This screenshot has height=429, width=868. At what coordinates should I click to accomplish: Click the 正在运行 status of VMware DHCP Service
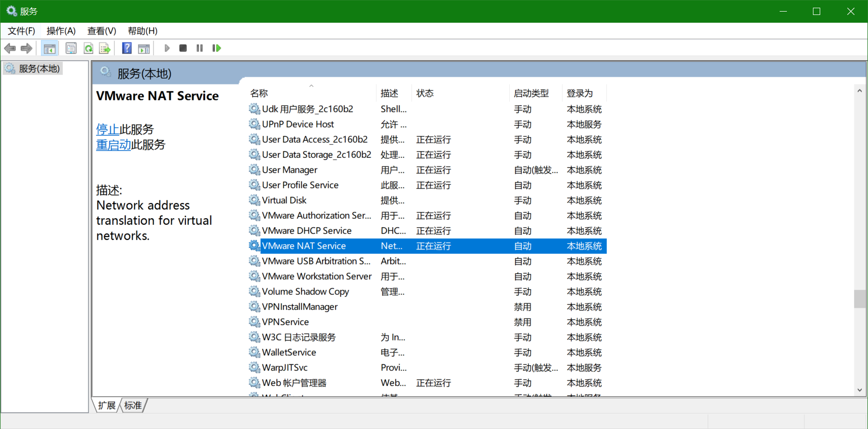(x=434, y=231)
